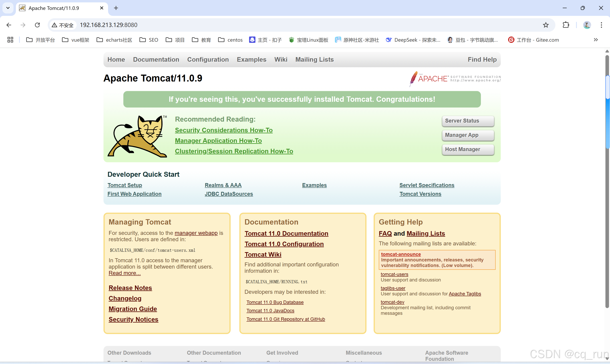Open the Servlet Specifications link
This screenshot has height=364, width=610.
click(x=427, y=185)
